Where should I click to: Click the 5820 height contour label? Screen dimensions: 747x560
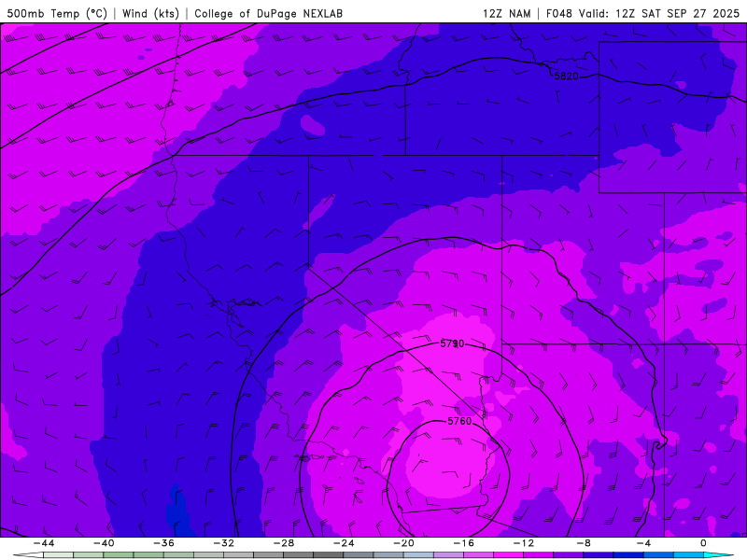click(x=567, y=76)
